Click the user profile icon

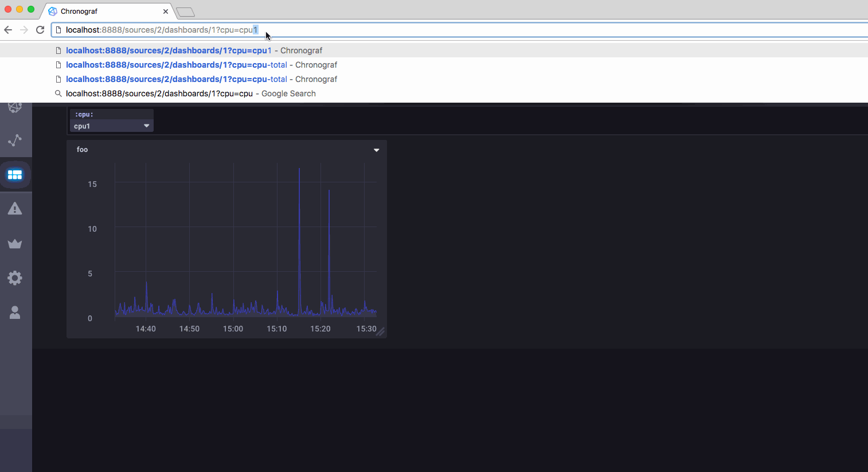pos(15,312)
